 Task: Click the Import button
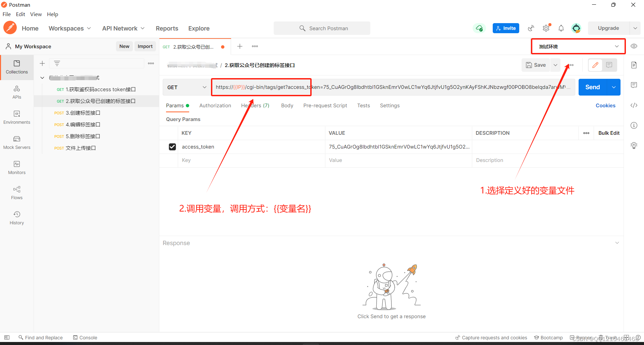click(x=145, y=46)
